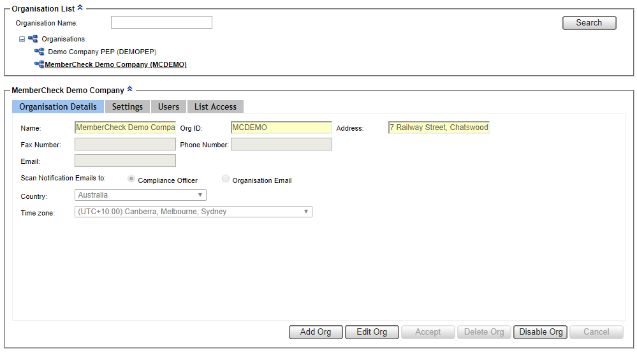The width and height of the screenshot is (637, 364).
Task: Switch to Organisation Details tab
Action: tap(58, 106)
